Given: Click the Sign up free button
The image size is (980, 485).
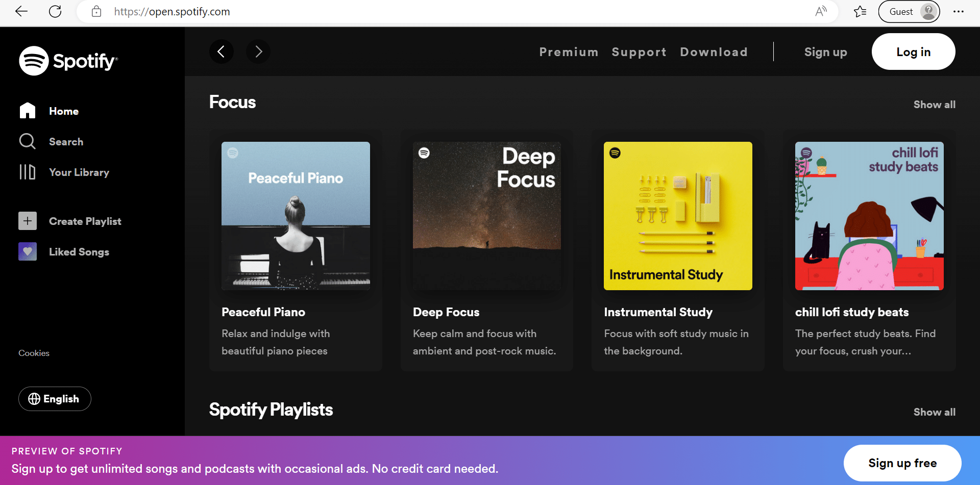Looking at the screenshot, I should [x=902, y=463].
